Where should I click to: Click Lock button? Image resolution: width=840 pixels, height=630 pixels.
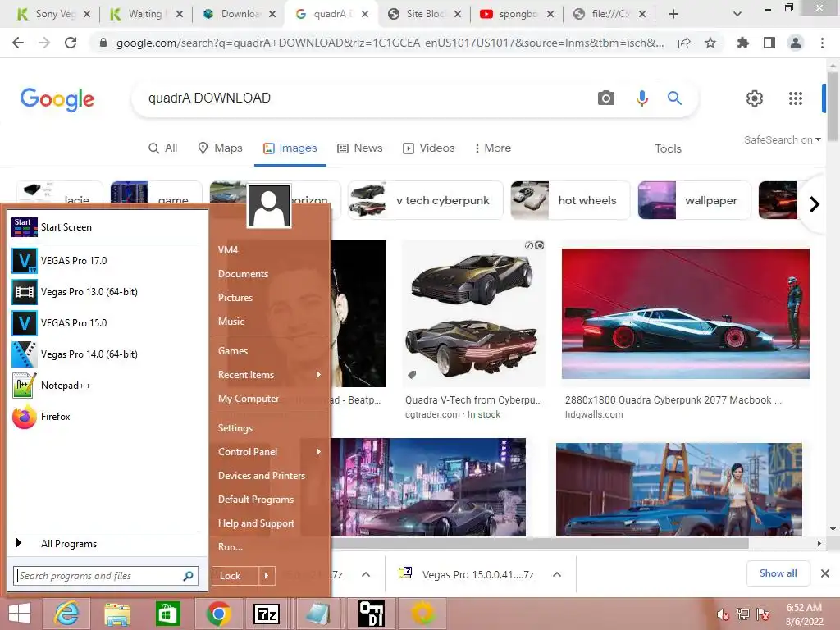pos(235,576)
